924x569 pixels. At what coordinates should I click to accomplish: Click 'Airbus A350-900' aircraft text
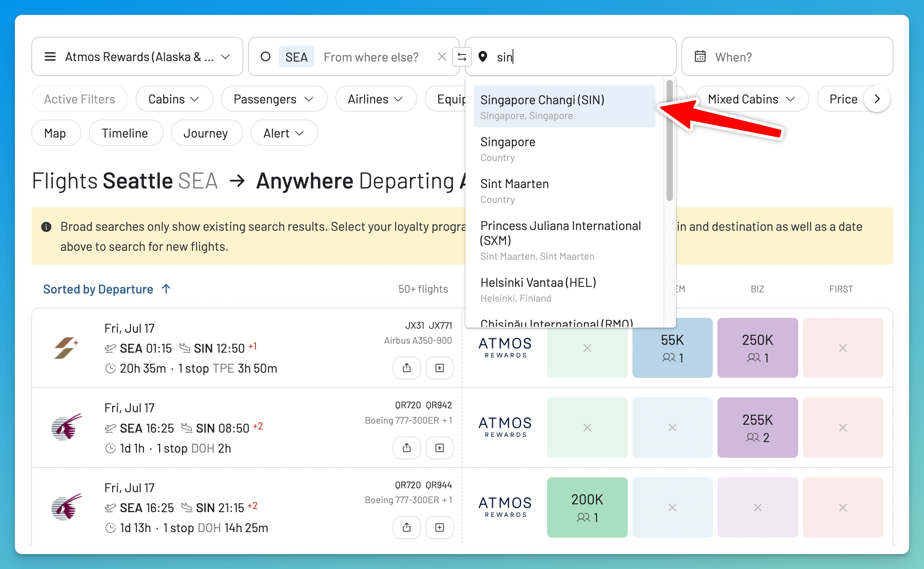click(418, 341)
